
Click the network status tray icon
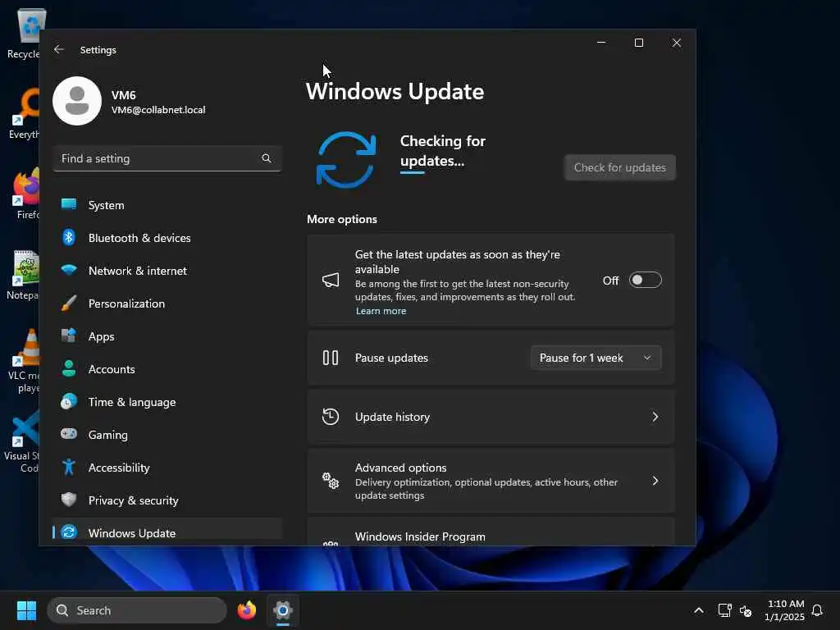click(x=725, y=610)
